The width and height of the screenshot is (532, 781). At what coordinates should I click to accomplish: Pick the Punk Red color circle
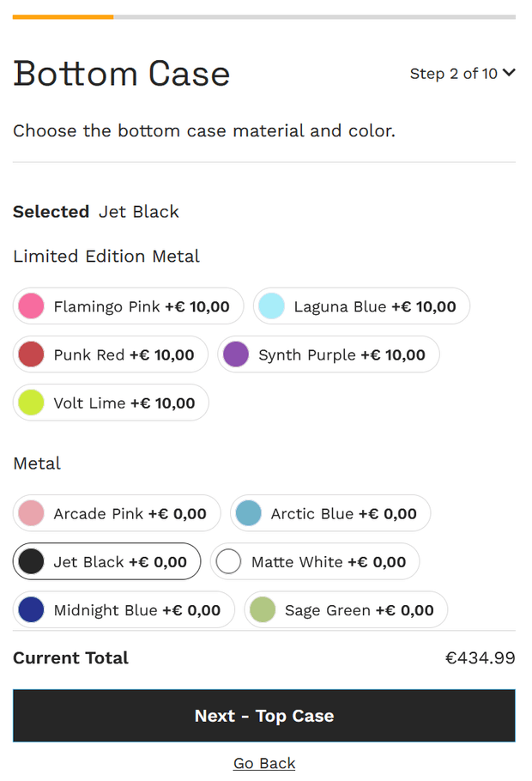tap(32, 354)
